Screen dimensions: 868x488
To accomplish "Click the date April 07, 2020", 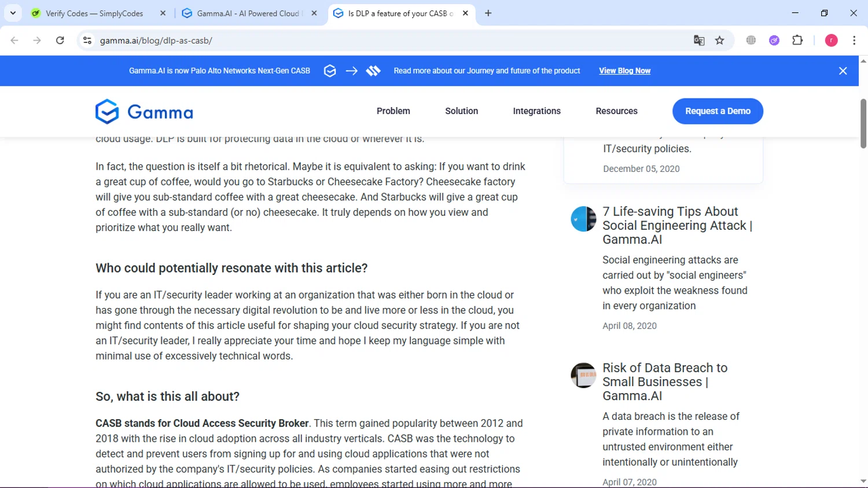I will pos(630,482).
